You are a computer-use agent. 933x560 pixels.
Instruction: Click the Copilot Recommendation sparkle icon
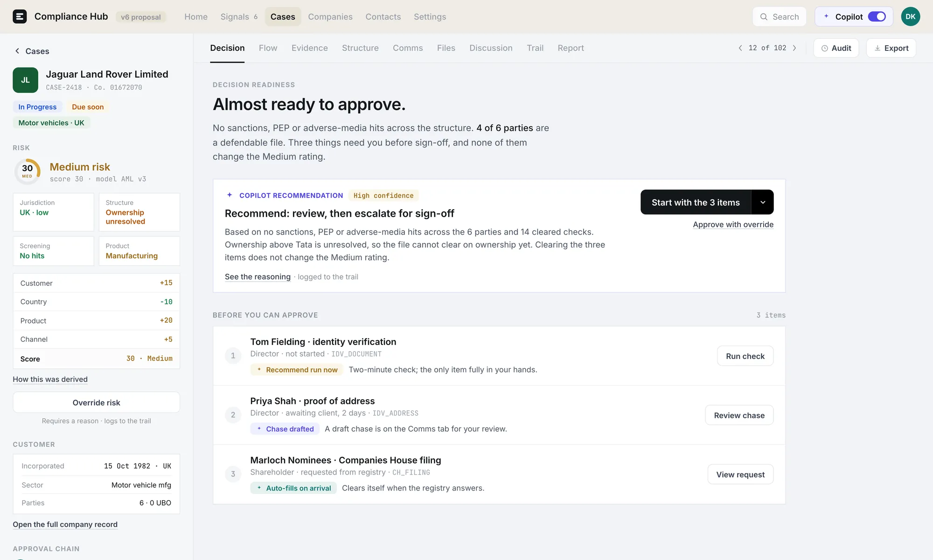[x=229, y=195]
